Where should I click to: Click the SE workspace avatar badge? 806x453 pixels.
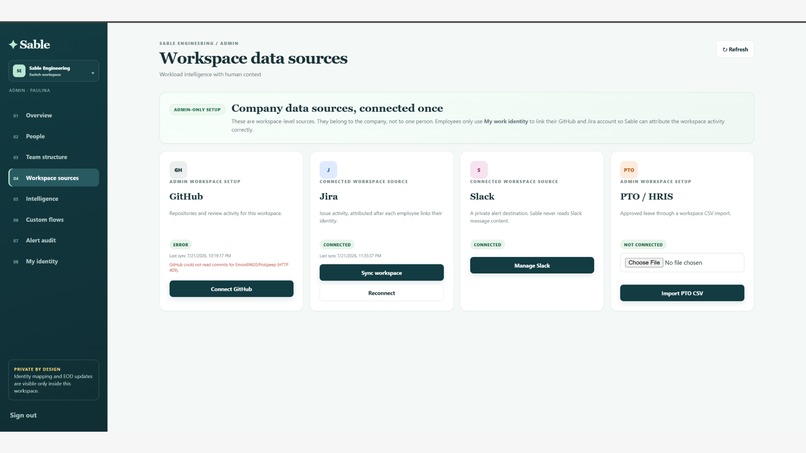19,71
